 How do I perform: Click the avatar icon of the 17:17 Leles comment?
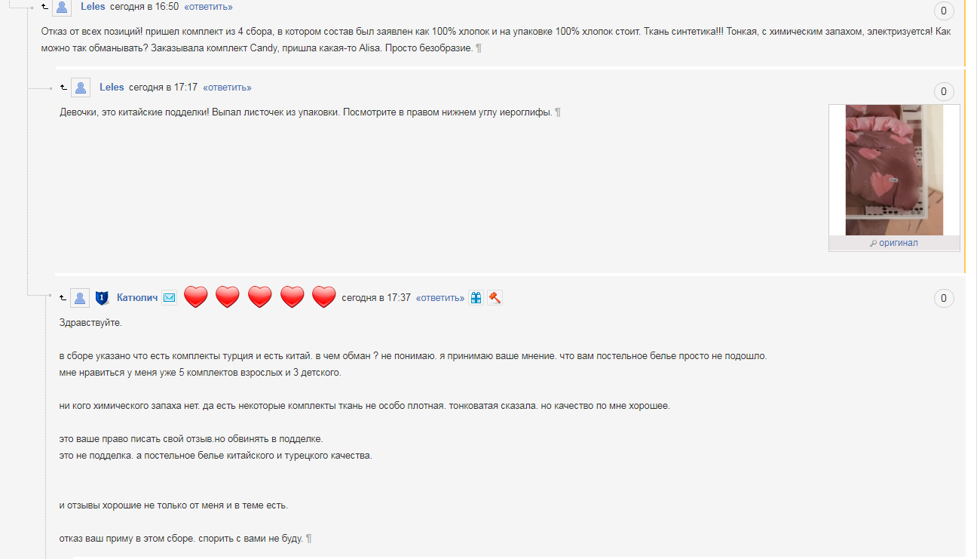(x=81, y=88)
